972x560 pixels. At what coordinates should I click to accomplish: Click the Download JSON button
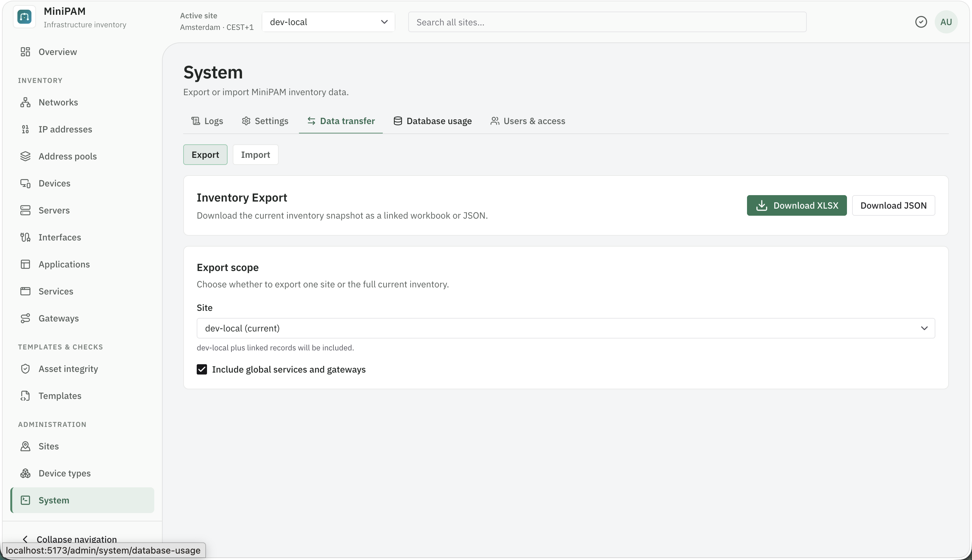894,205
